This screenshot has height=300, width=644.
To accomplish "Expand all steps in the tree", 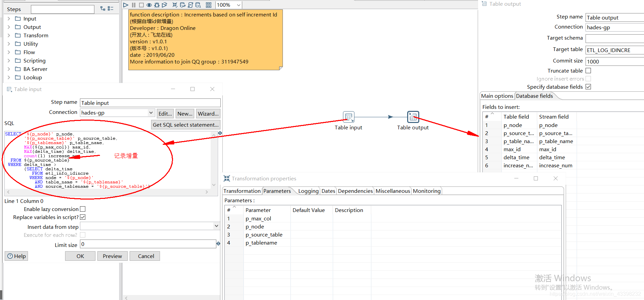I will coord(103,8).
